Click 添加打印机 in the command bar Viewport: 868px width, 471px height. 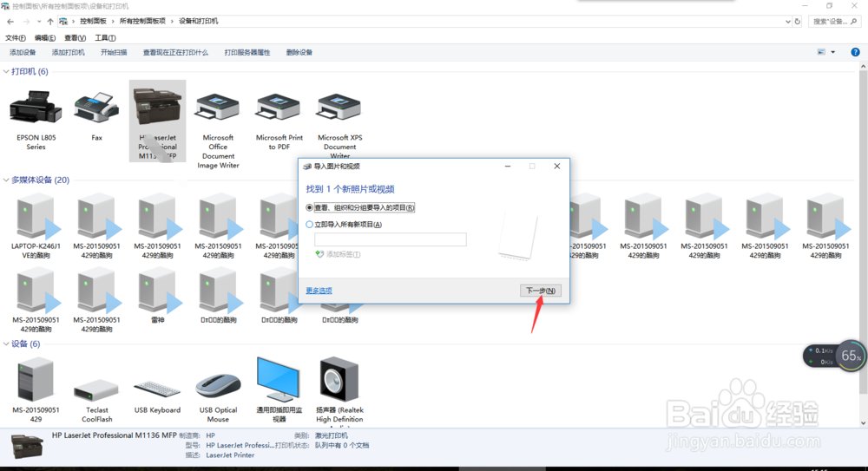pyautogui.click(x=68, y=53)
